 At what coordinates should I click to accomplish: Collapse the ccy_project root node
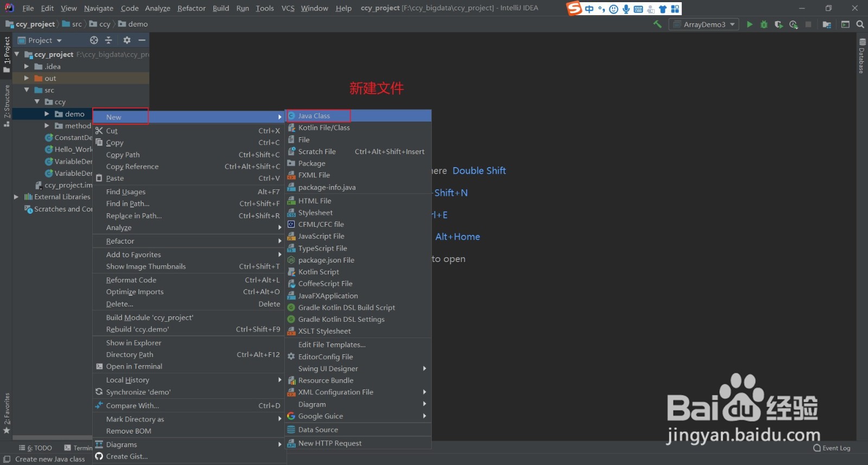[17, 54]
